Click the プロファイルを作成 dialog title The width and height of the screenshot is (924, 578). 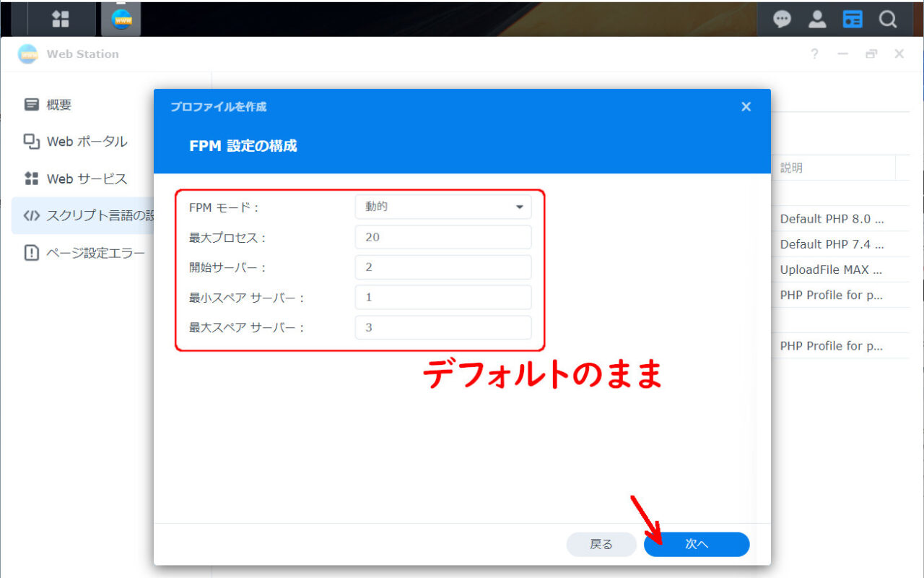pos(218,107)
